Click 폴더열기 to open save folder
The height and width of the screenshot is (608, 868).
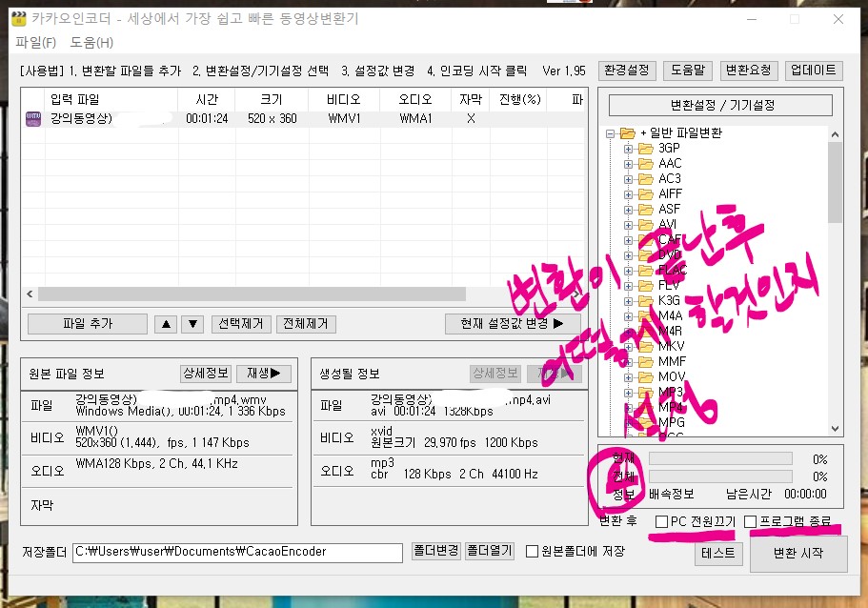point(490,551)
